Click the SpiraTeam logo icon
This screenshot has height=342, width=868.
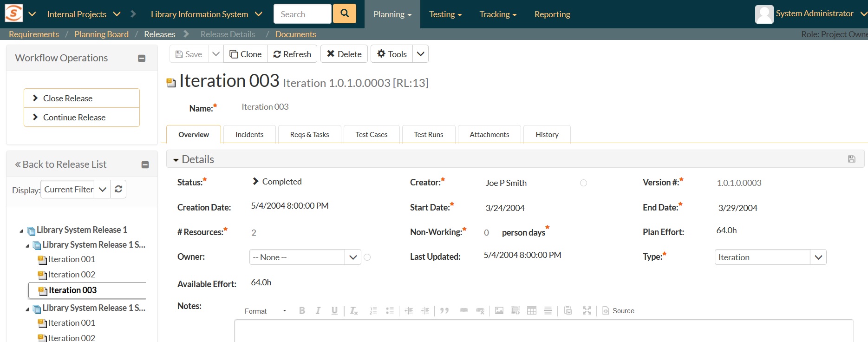[x=14, y=13]
